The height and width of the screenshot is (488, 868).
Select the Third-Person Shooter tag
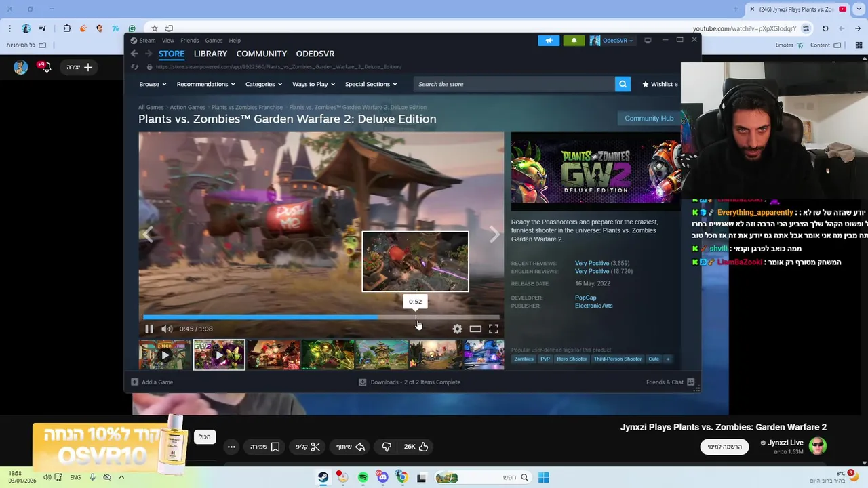[617, 359]
